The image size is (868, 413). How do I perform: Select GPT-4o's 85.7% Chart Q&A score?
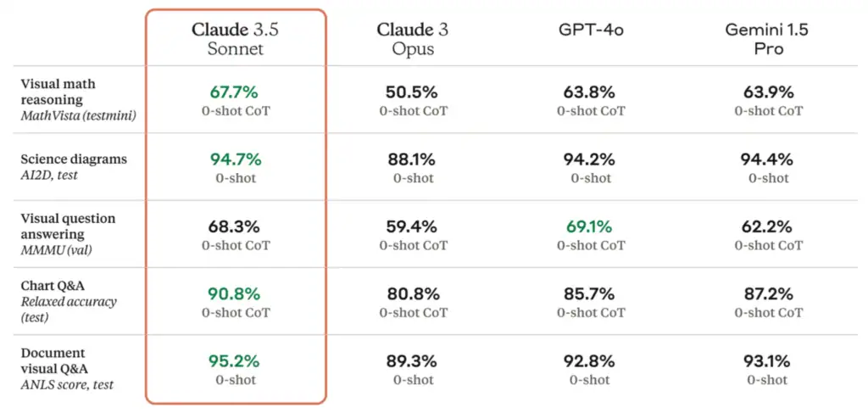click(x=591, y=294)
